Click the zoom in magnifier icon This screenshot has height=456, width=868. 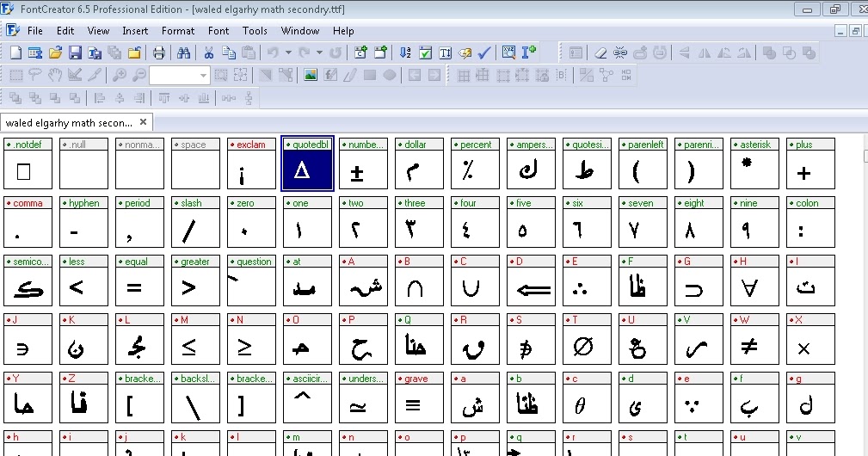(x=119, y=75)
